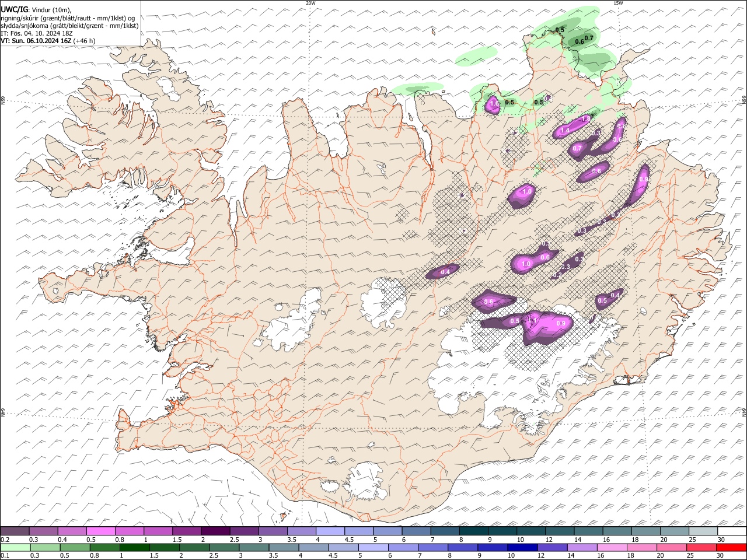Select the 'rigning/skúrir' legend description line
Image resolution: width=747 pixels, height=560 pixels.
[x=68, y=18]
